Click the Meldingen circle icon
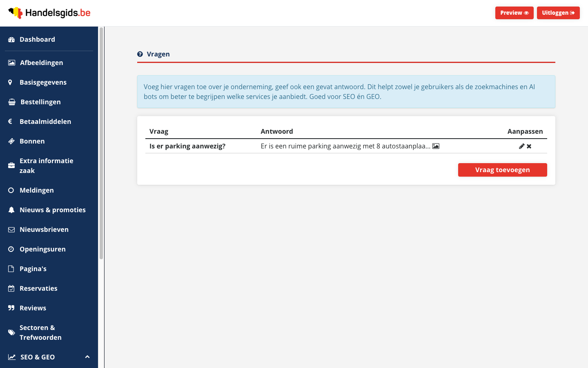 (11, 190)
